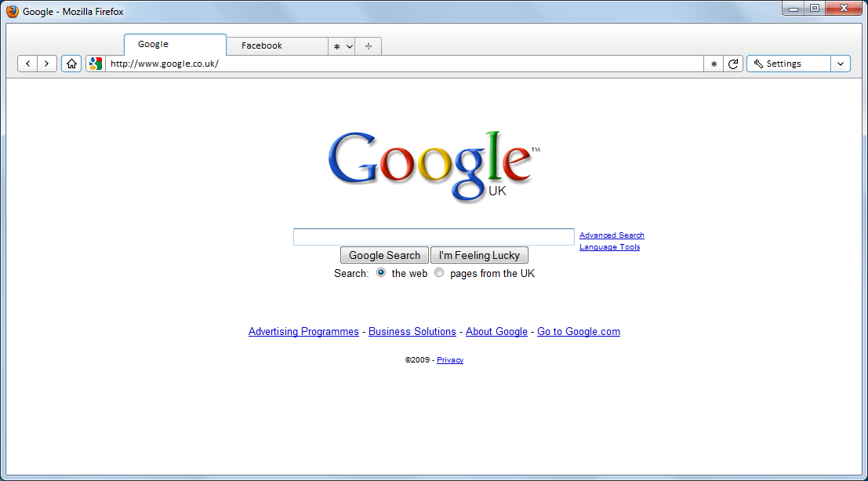This screenshot has height=481, width=868.
Task: Open the home page icon
Action: coord(71,64)
